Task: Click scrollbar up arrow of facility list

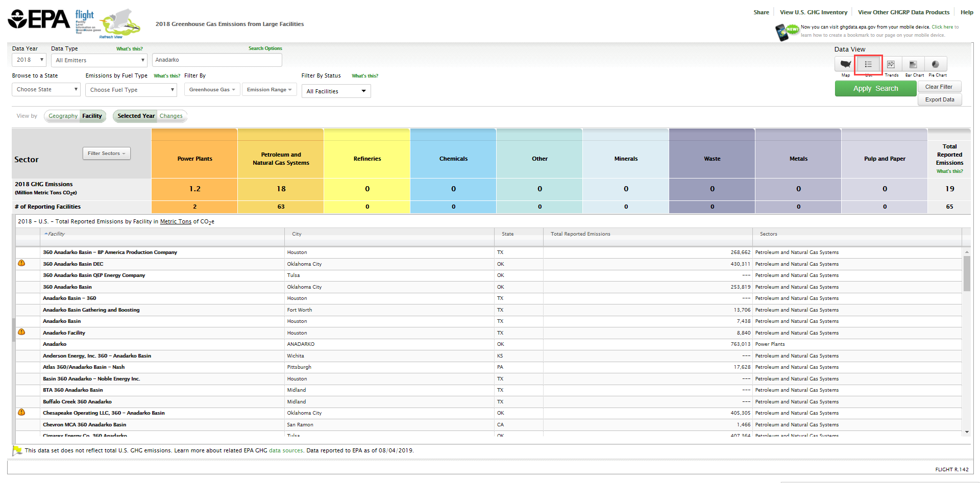Action: point(967,252)
